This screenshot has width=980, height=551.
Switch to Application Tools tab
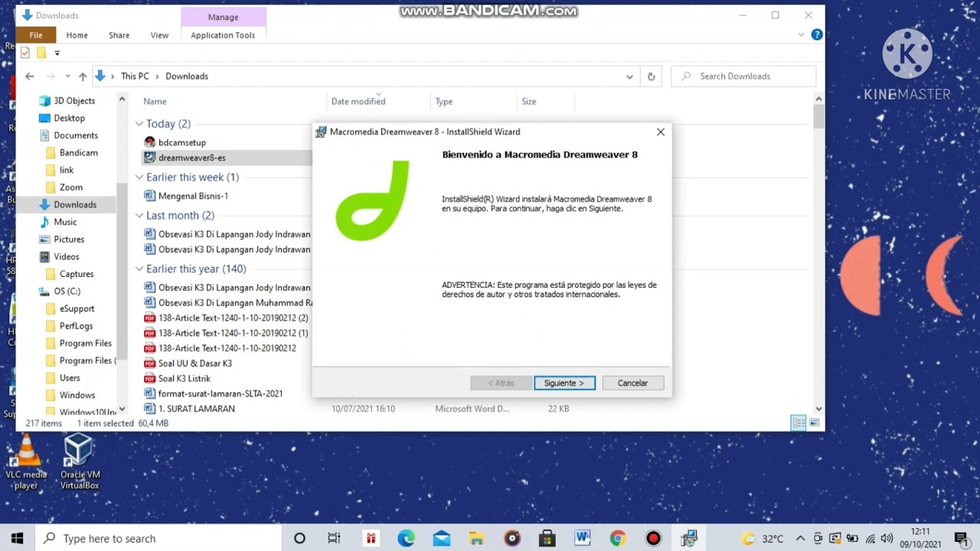click(223, 35)
